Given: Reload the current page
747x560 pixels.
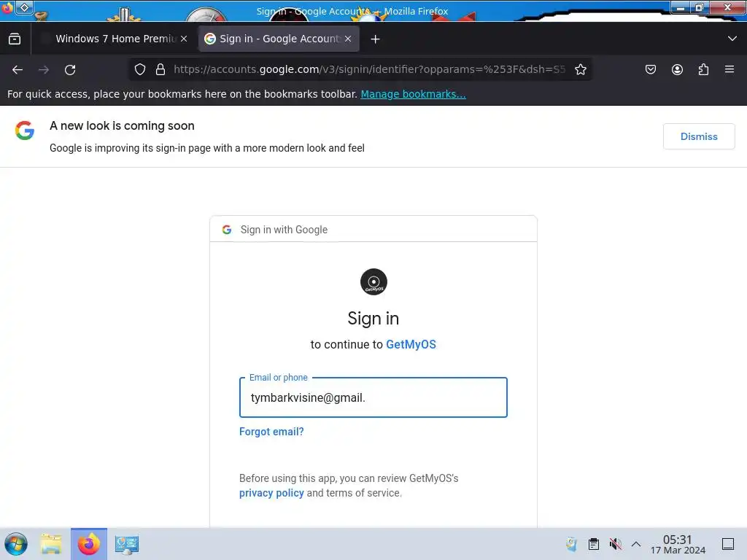Looking at the screenshot, I should pos(70,69).
